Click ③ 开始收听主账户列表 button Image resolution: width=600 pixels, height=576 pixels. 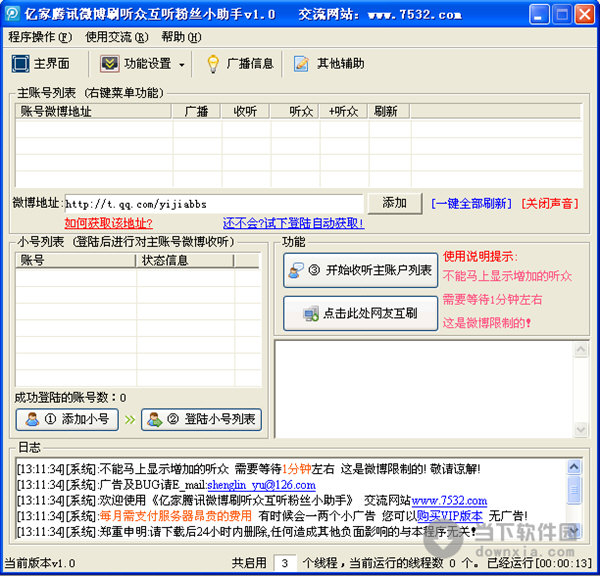click(x=360, y=270)
